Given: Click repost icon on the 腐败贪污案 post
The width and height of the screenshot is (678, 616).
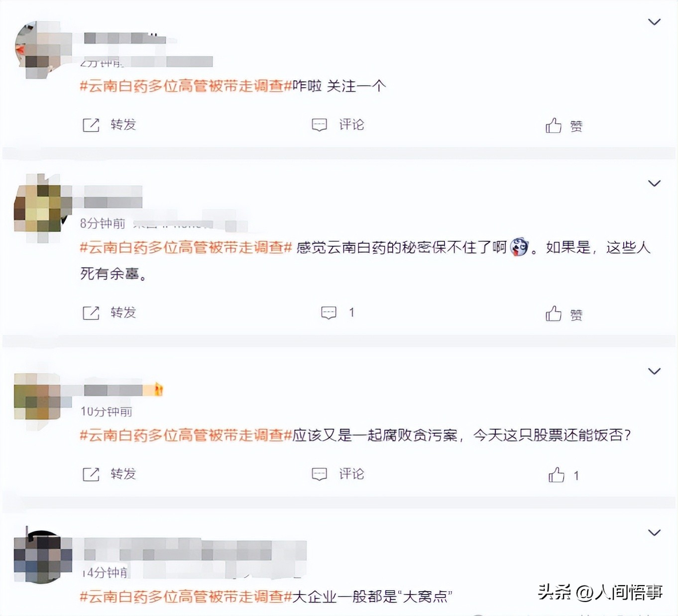Looking at the screenshot, I should pos(91,474).
